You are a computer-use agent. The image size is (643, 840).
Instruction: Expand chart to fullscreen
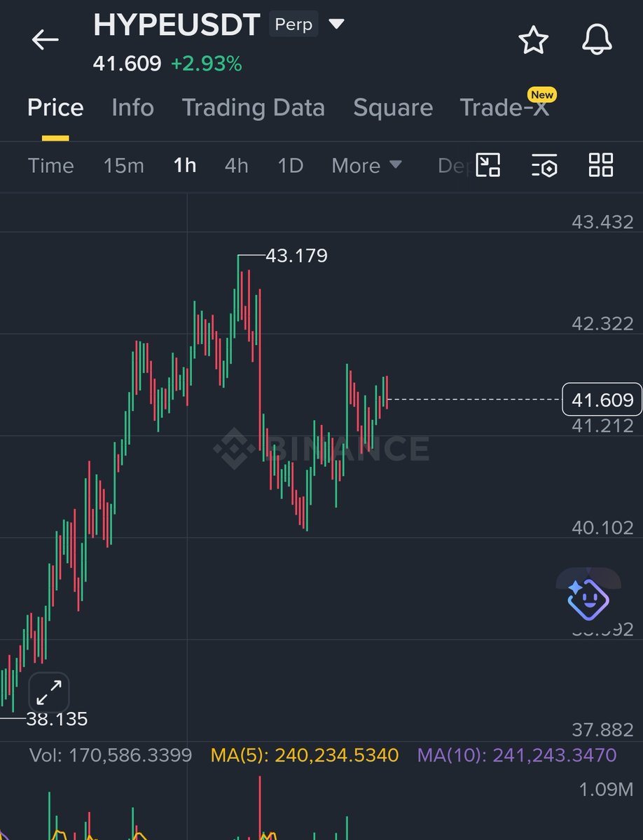click(48, 693)
